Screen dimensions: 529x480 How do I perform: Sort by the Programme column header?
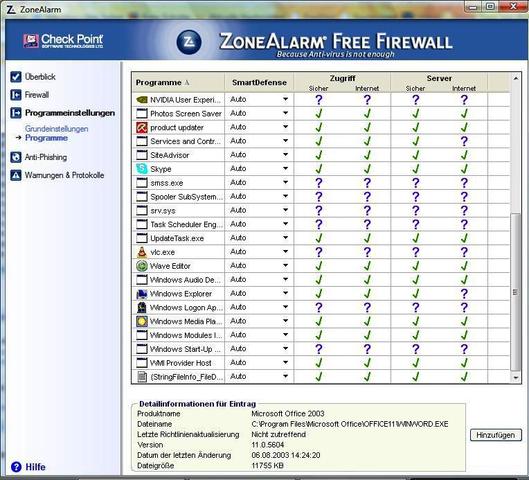pos(178,82)
